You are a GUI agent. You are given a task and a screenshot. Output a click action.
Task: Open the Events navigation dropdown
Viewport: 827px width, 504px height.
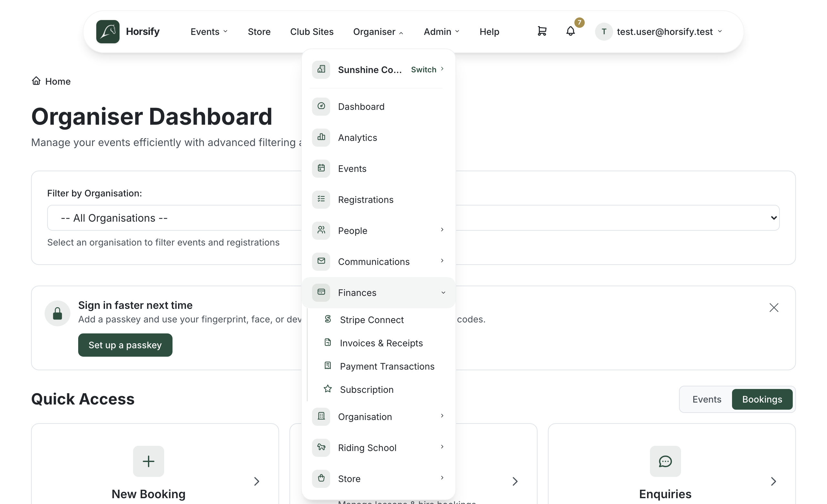[x=209, y=32]
